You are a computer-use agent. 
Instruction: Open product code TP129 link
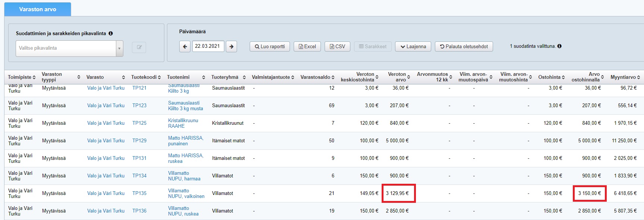click(x=139, y=141)
